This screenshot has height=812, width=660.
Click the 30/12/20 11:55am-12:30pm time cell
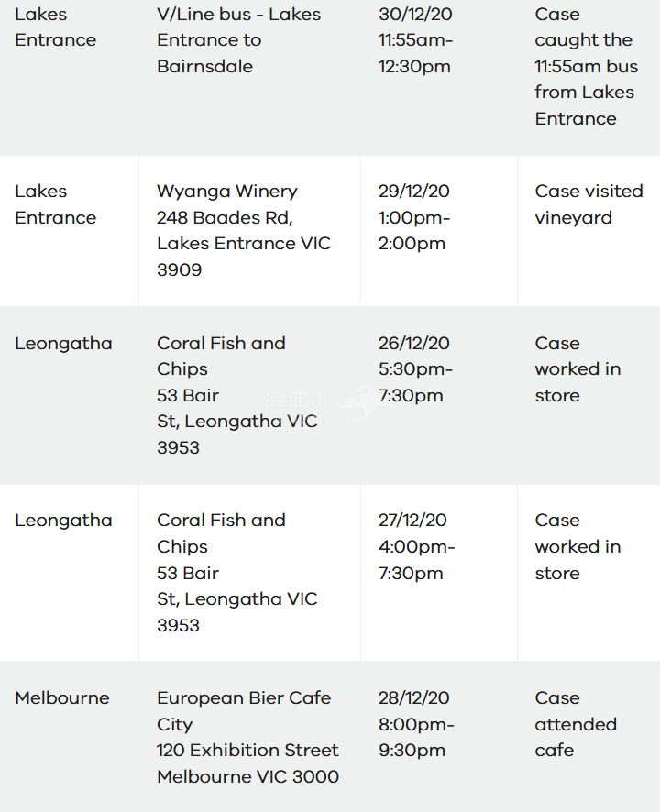(415, 40)
